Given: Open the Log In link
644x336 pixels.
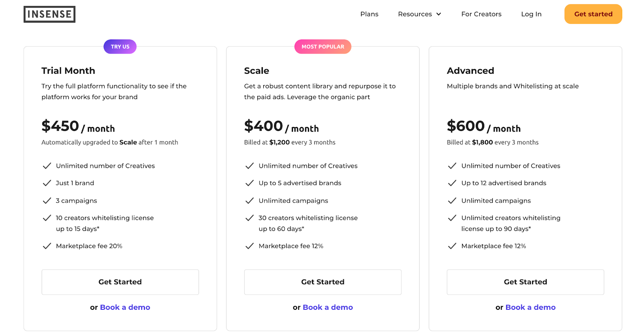Looking at the screenshot, I should (531, 14).
